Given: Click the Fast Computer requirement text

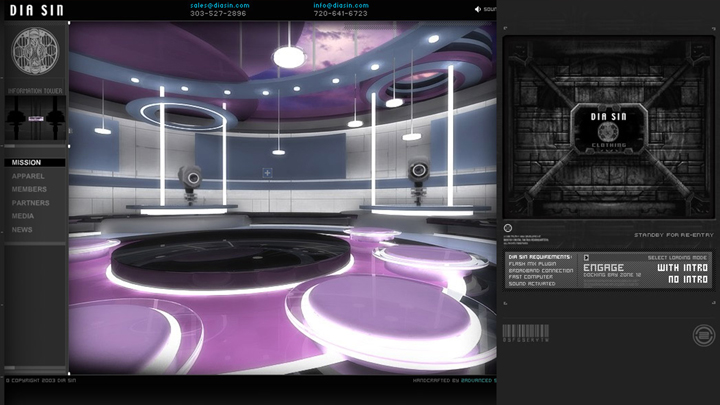Looking at the screenshot, I should (531, 277).
